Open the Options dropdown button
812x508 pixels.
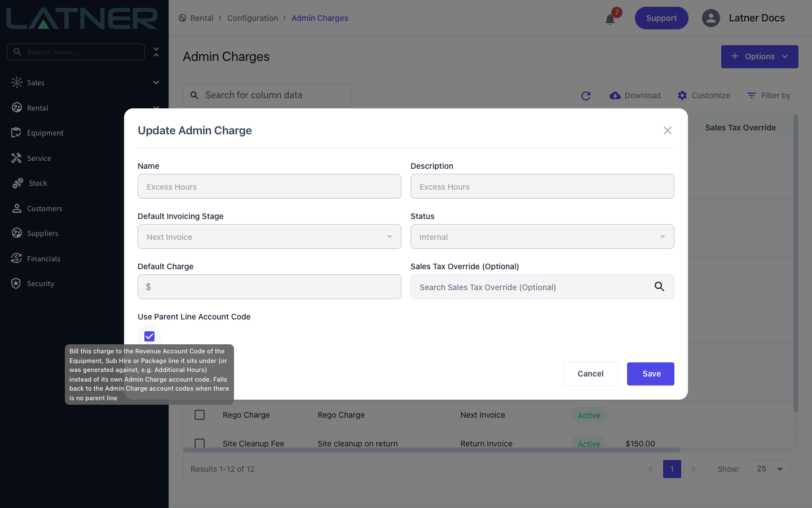click(760, 56)
